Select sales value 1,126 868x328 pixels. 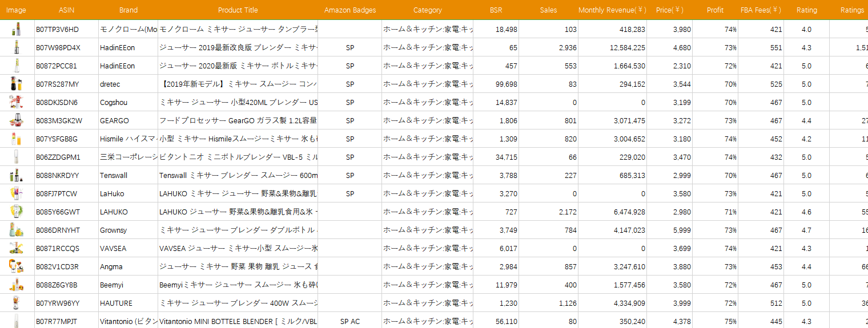[568, 303]
